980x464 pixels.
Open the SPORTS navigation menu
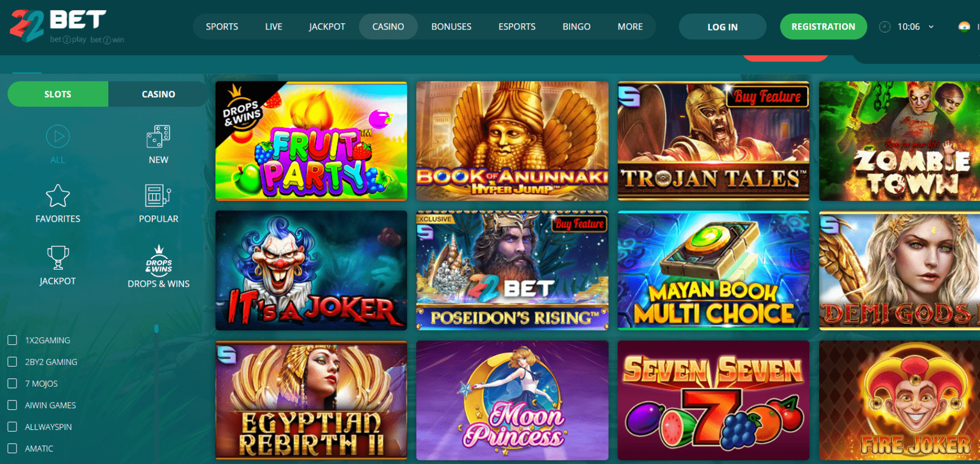pyautogui.click(x=222, y=27)
